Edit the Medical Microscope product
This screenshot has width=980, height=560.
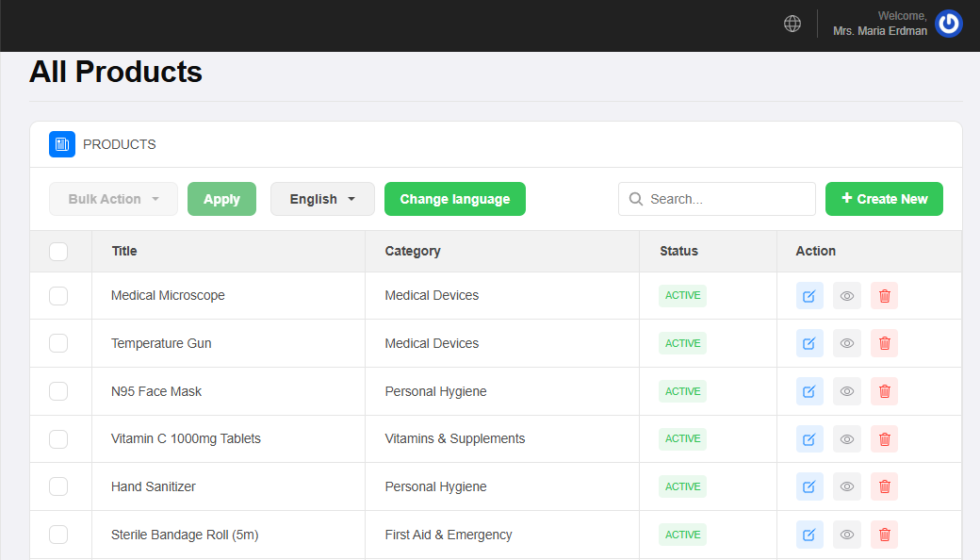coord(809,296)
